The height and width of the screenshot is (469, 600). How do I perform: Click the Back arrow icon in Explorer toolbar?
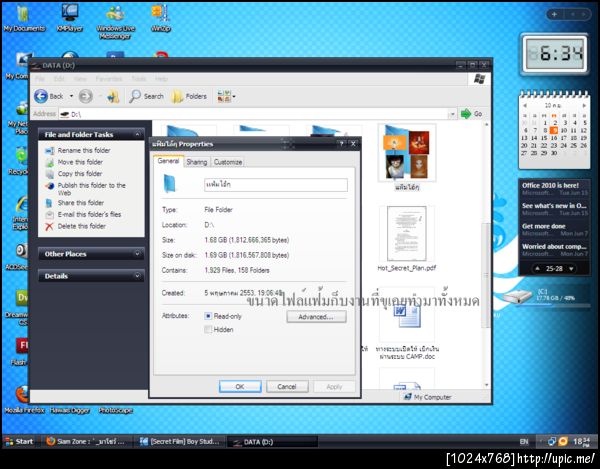click(x=41, y=96)
